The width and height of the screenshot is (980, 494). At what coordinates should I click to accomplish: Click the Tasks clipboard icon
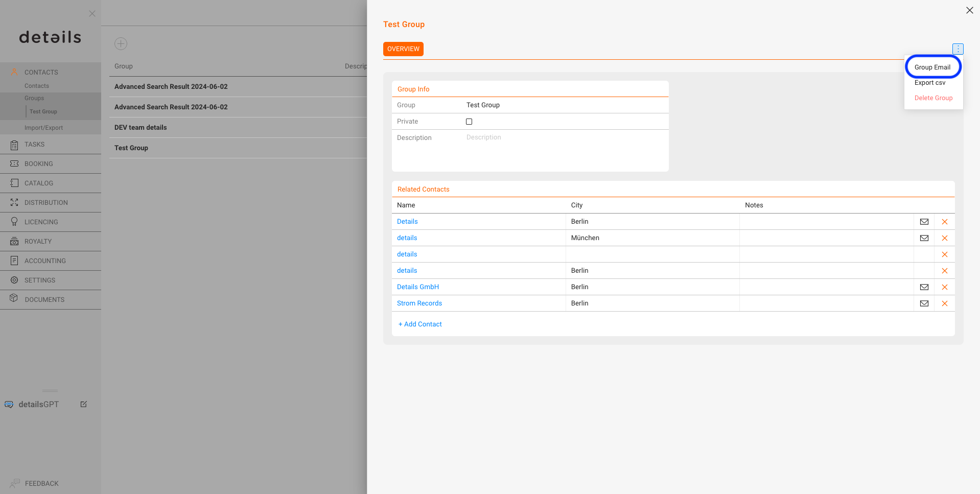[14, 145]
